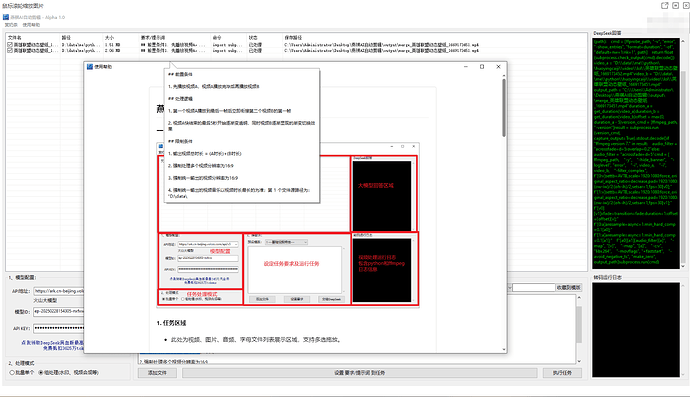Minimize the 使用帮助 help dialog
The width and height of the screenshot is (690, 397).
pos(466,66)
